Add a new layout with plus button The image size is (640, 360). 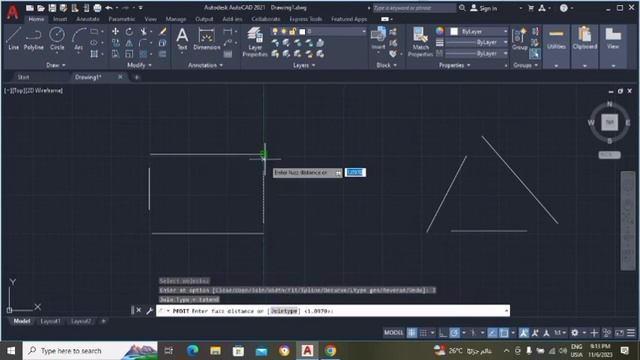(103, 321)
